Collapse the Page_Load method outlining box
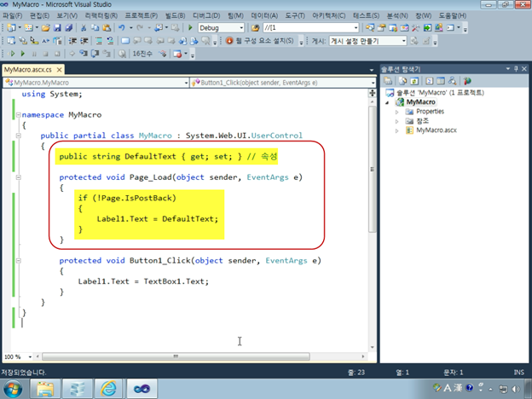The image size is (532, 399). coord(18,177)
